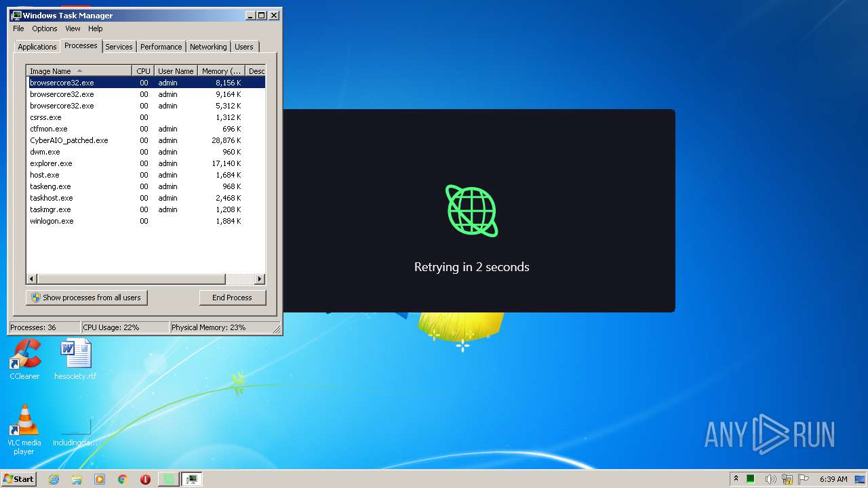Select the host.exe process

[x=146, y=175]
